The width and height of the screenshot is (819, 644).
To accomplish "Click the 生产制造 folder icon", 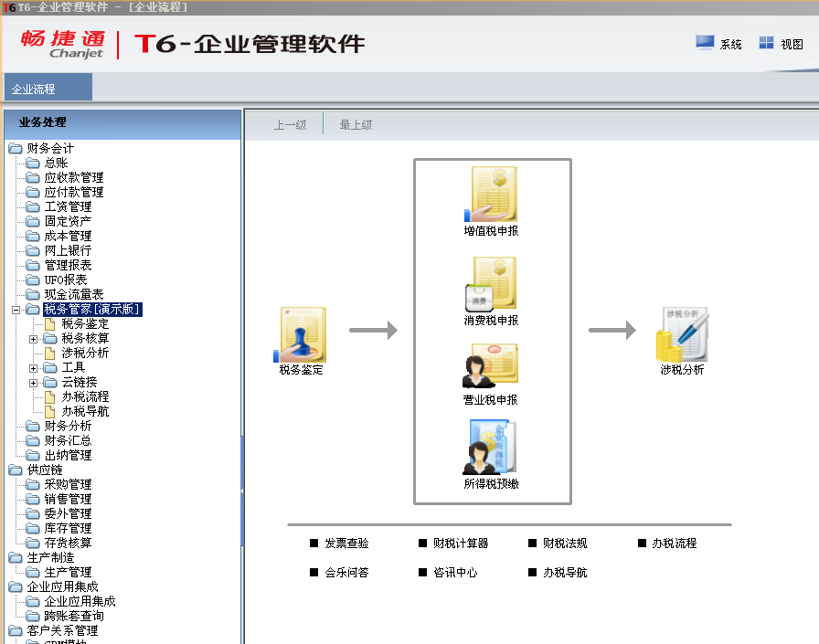I will 16,558.
